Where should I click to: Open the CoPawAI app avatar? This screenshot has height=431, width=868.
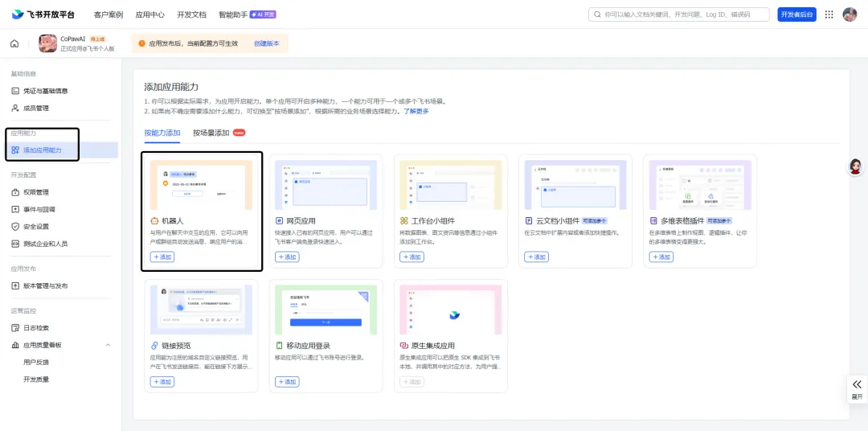(47, 43)
